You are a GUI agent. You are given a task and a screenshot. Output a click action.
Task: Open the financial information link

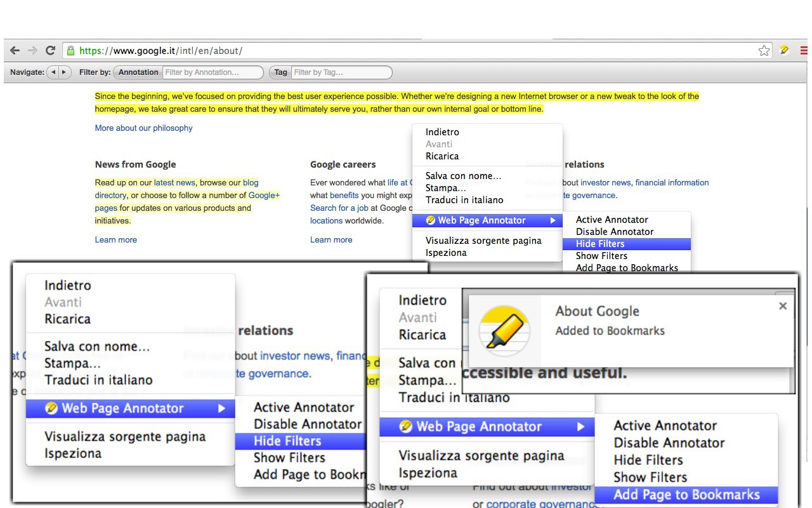click(x=672, y=182)
